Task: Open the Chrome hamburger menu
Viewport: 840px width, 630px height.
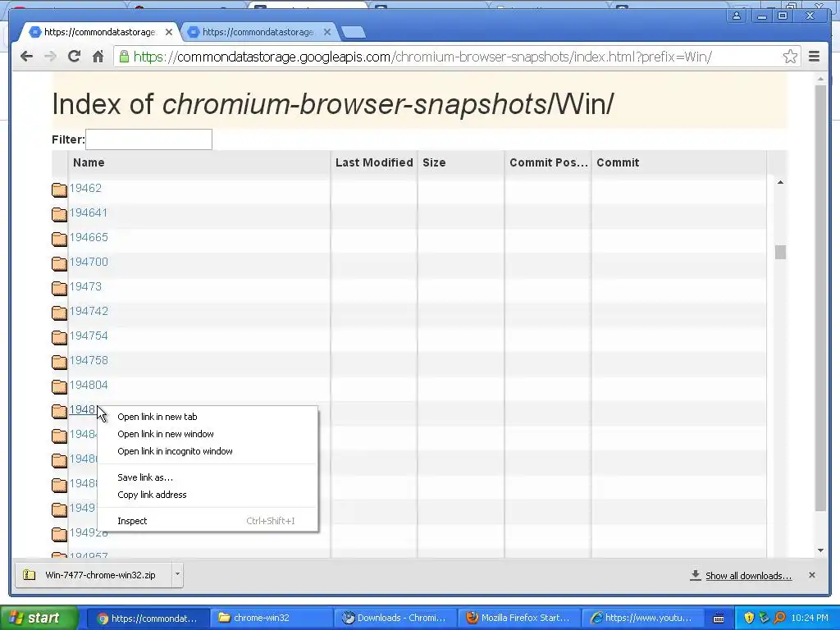Action: pyautogui.click(x=815, y=57)
